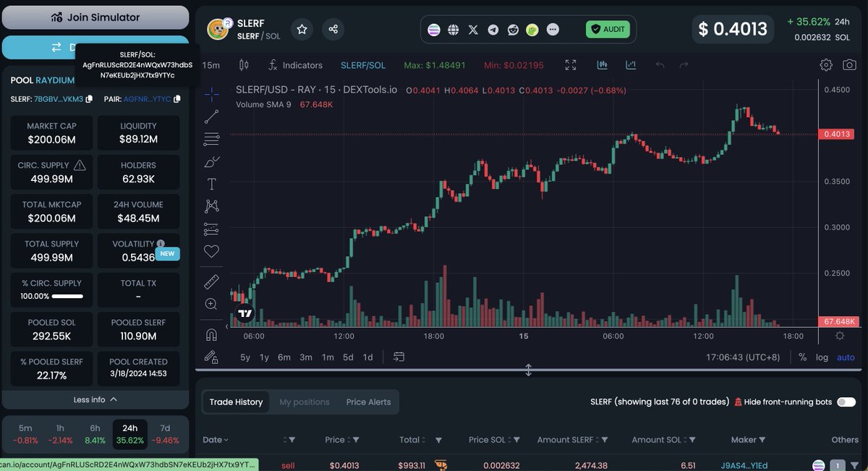Toggle the price/market cap chart icon
The width and height of the screenshot is (868, 471).
(x=631, y=65)
